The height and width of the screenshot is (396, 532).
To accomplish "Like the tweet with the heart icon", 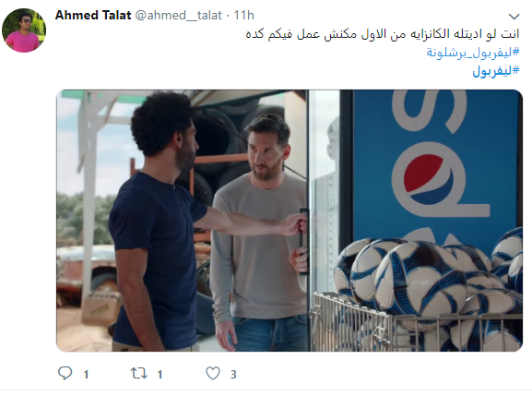I will click(213, 373).
